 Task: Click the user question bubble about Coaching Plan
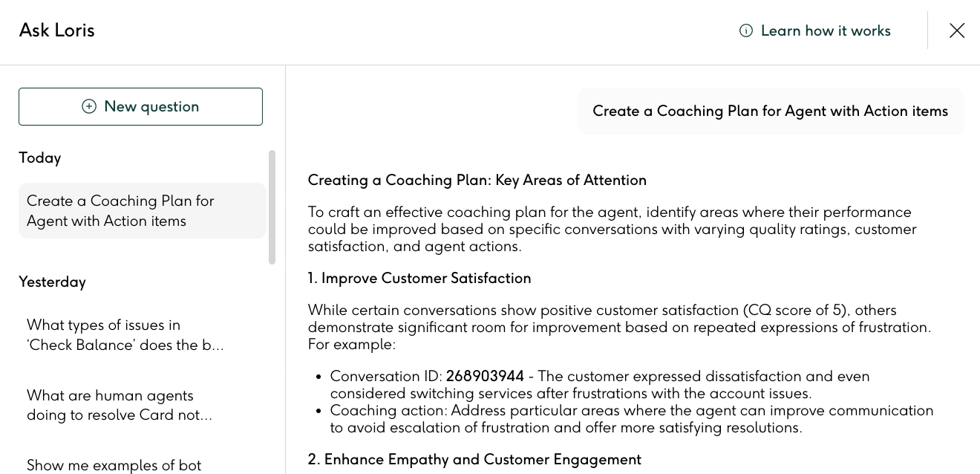tap(770, 111)
